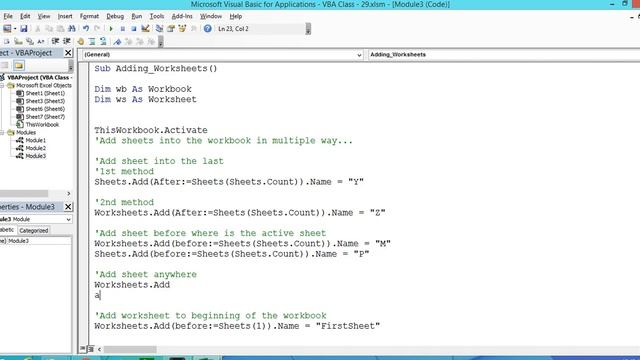640x360 pixels.
Task: Click the code window horizontal scrollbar thumb
Action: [130, 349]
